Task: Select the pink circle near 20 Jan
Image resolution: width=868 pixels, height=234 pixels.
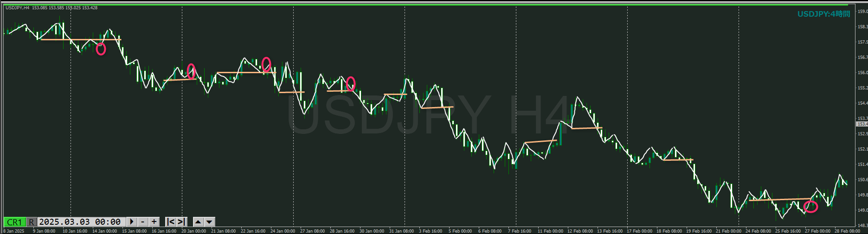Action: (x=191, y=71)
